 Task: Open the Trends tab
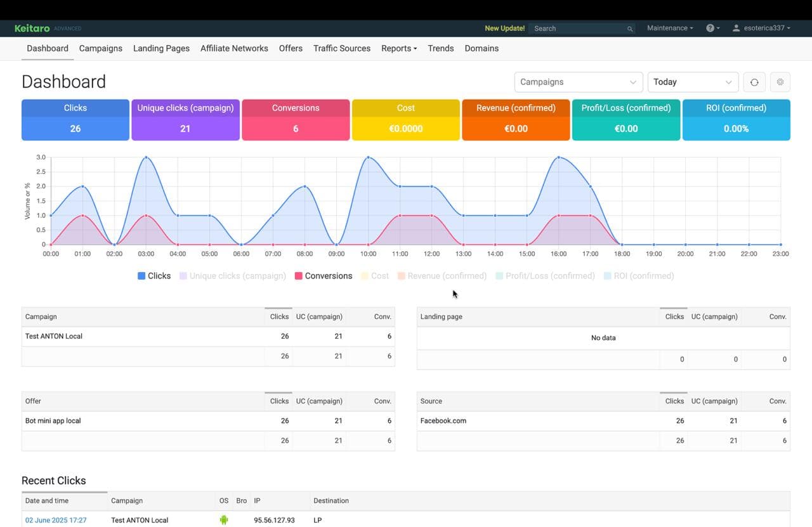tap(441, 48)
